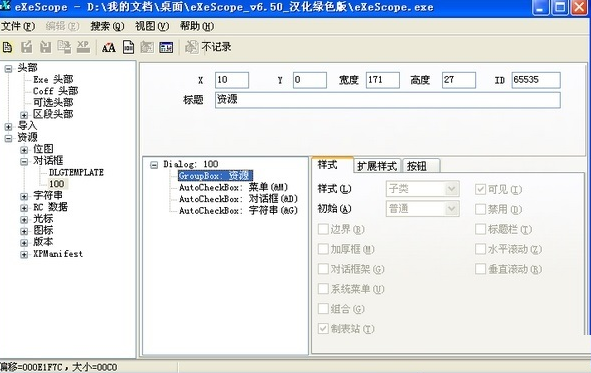Click the X position field showing 10

pyautogui.click(x=232, y=80)
